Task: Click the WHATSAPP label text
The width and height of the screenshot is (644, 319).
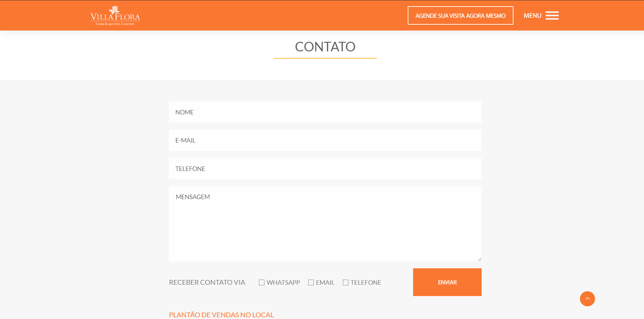Action: pos(283,282)
